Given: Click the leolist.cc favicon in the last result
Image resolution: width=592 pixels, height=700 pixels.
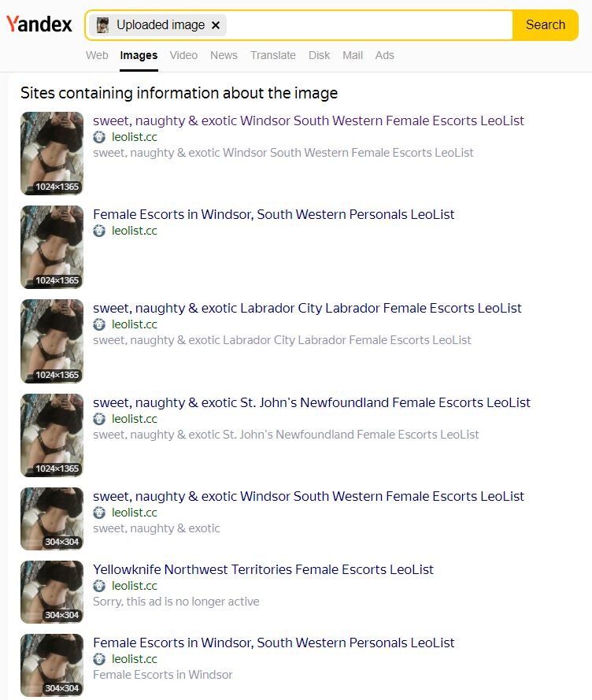Looking at the screenshot, I should 99,659.
